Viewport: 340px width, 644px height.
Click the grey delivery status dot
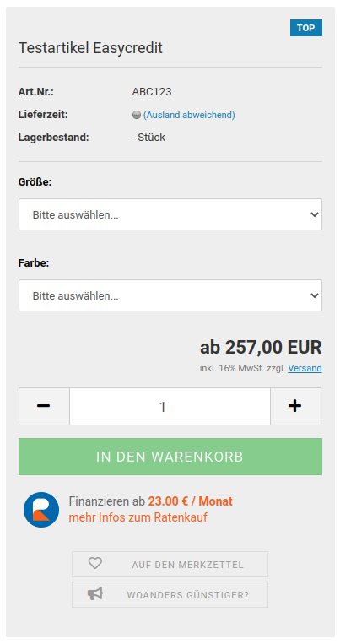(x=137, y=115)
